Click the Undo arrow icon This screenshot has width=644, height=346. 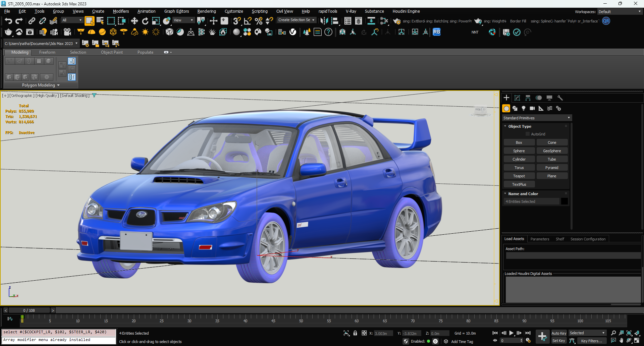tap(8, 21)
